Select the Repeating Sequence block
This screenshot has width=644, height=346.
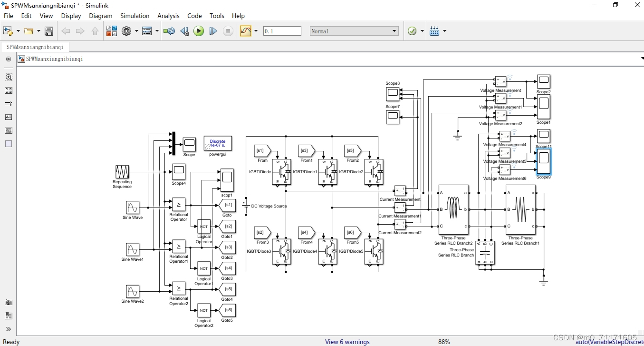pyautogui.click(x=122, y=172)
